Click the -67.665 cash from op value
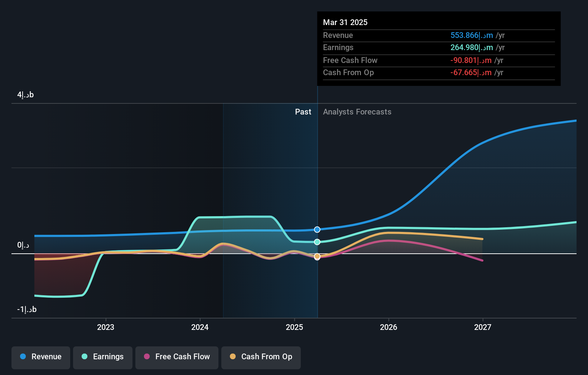 pos(471,72)
